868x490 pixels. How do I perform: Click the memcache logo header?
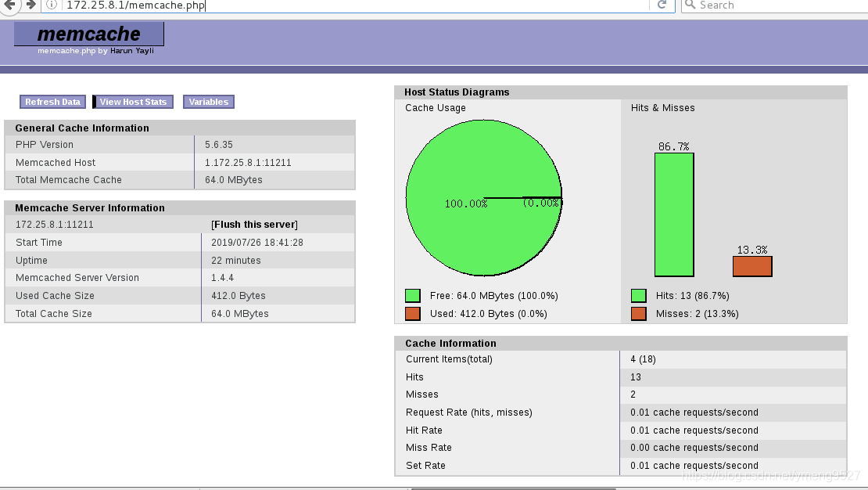tap(88, 34)
